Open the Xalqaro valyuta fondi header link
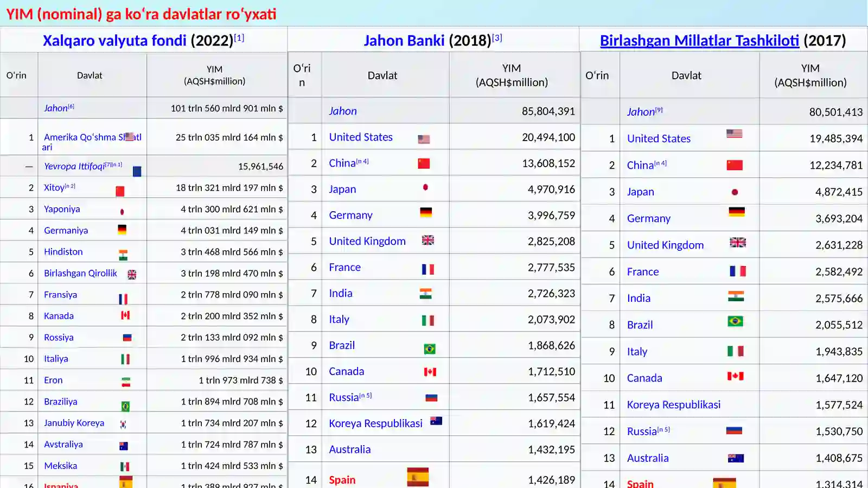868x488 pixels. click(x=114, y=41)
